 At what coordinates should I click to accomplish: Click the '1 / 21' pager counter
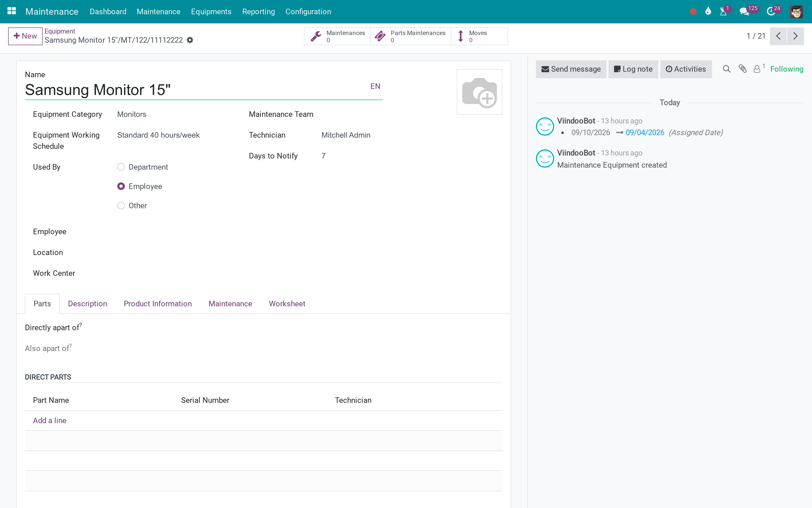click(756, 36)
